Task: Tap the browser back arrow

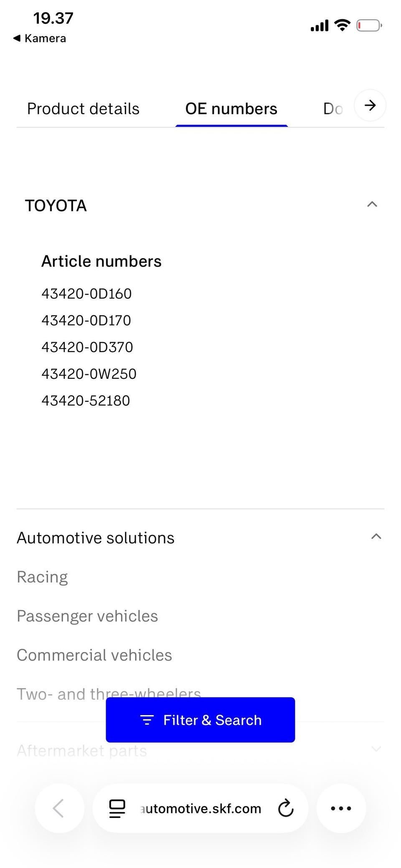Action: tap(59, 808)
